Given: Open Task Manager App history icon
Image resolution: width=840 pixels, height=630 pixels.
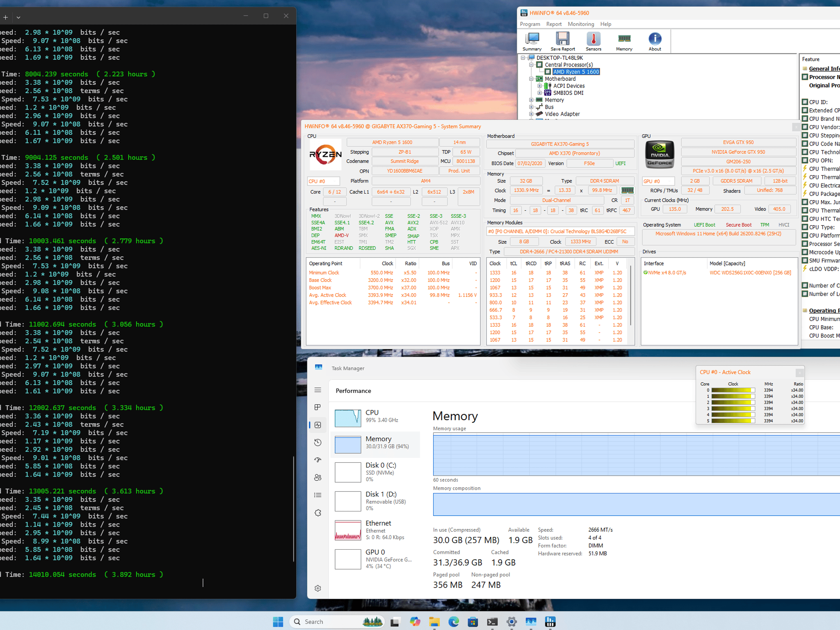Looking at the screenshot, I should (x=318, y=442).
